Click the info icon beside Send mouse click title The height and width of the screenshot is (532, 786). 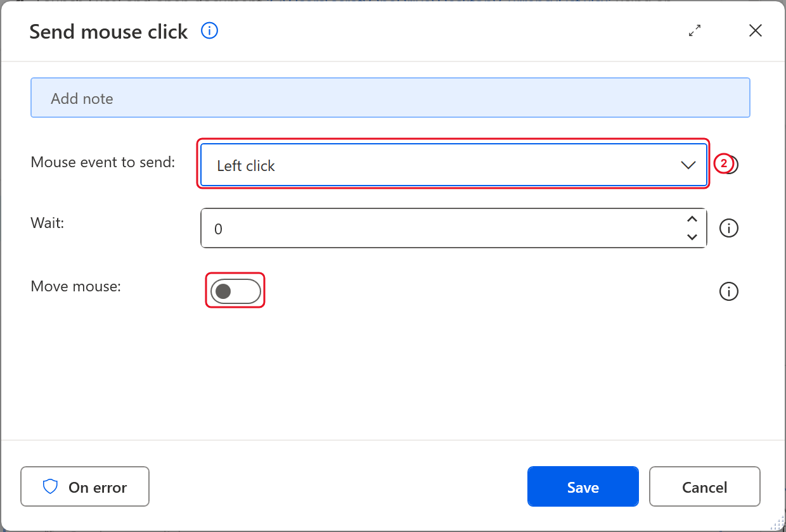(x=209, y=30)
